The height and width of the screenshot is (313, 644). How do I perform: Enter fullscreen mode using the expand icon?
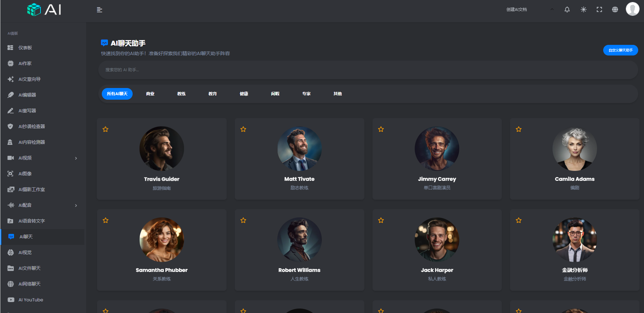coord(599,10)
